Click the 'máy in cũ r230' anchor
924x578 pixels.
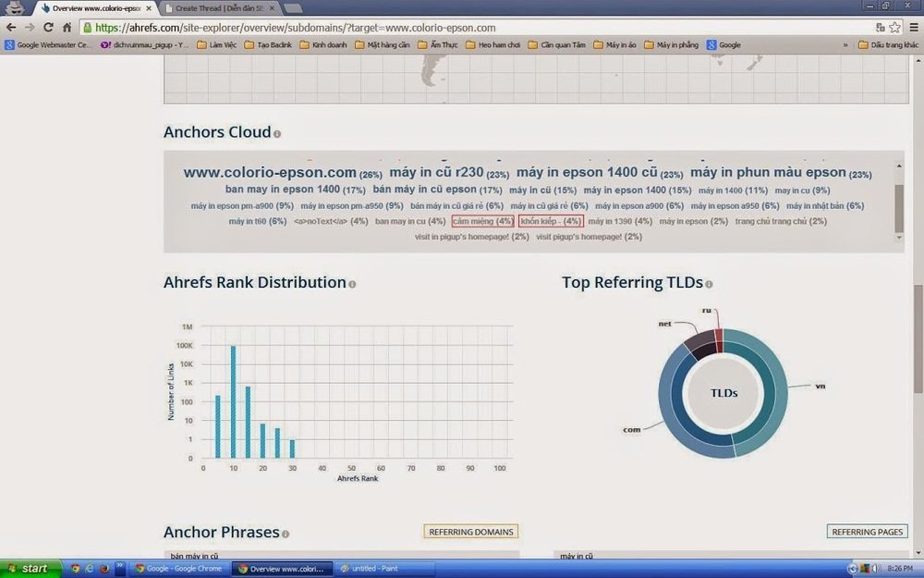point(437,172)
